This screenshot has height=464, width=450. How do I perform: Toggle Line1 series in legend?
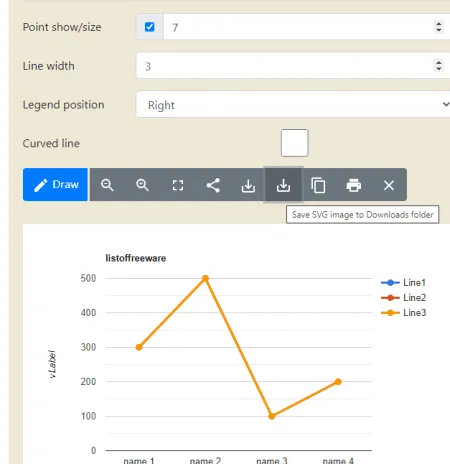click(403, 283)
